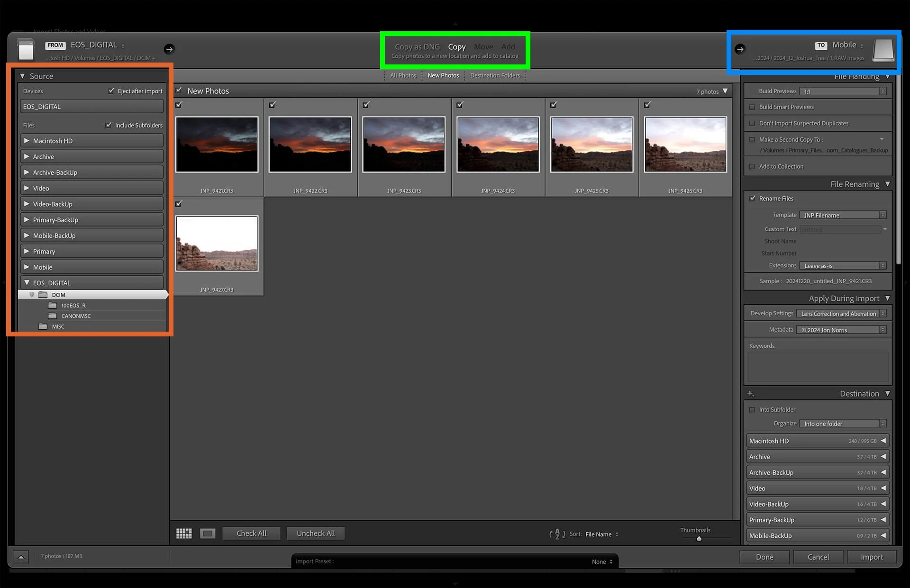
Task: Collapse the import dialog with bottom-left arrow
Action: (x=21, y=557)
